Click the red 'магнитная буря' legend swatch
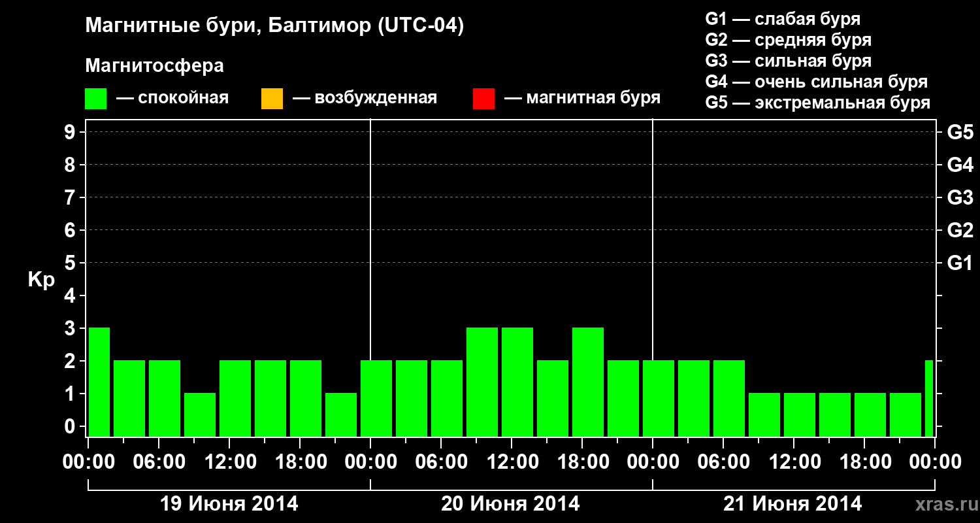 pos(483,99)
